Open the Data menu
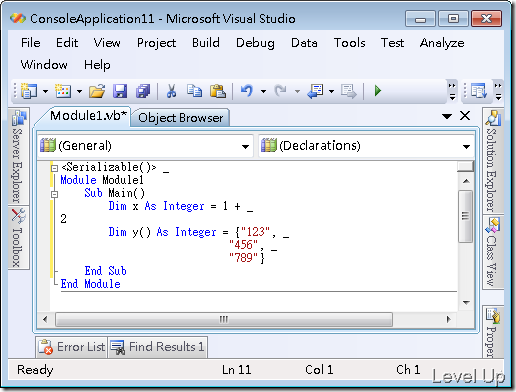516x392 pixels. (x=304, y=43)
